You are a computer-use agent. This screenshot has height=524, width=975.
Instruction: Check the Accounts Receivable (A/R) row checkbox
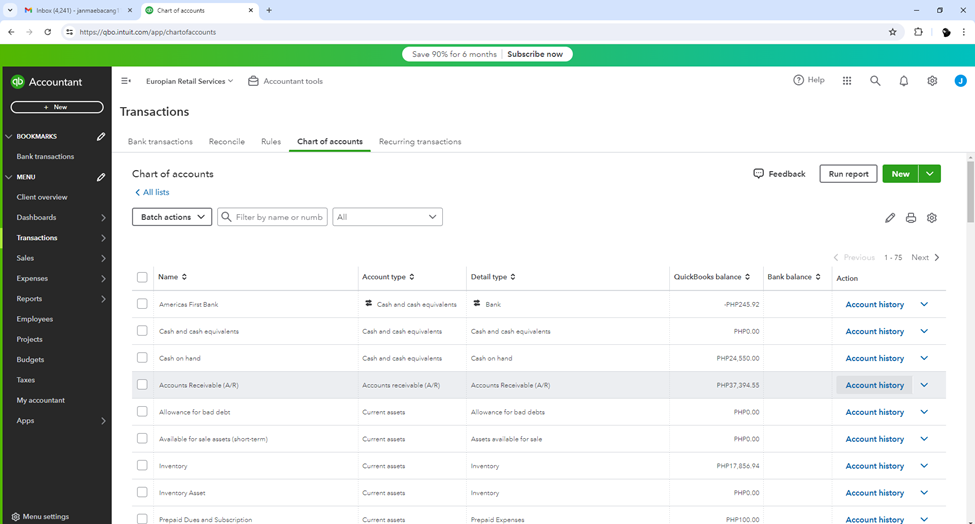[142, 385]
